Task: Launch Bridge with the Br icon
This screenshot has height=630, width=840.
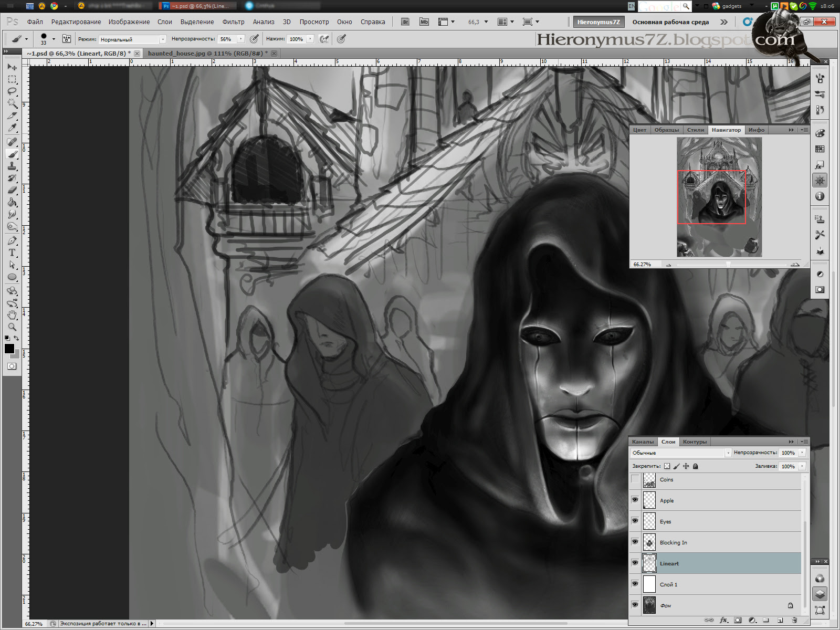Action: click(405, 22)
